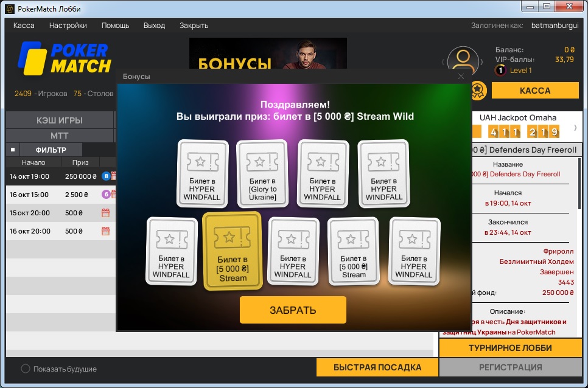Click the yellow КАССА button
This screenshot has height=388, width=588.
click(535, 91)
